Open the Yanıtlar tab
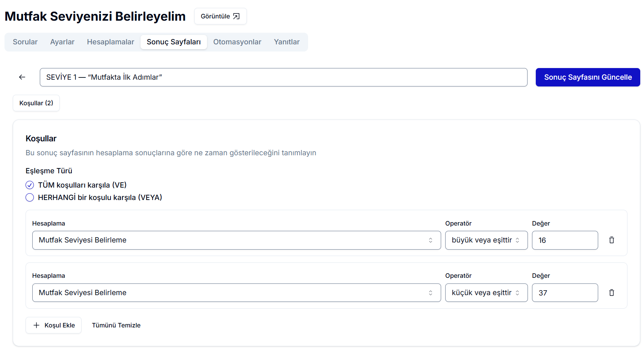The height and width of the screenshot is (350, 644). pos(287,42)
